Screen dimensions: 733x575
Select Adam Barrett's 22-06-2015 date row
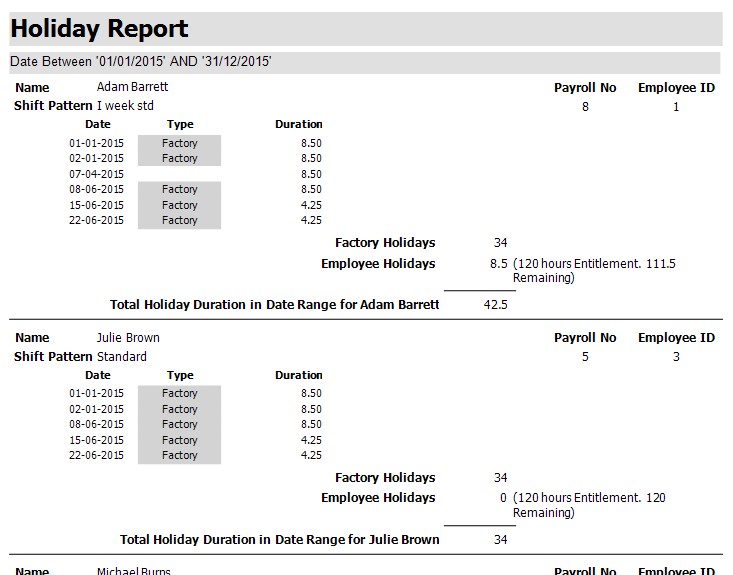(96, 221)
